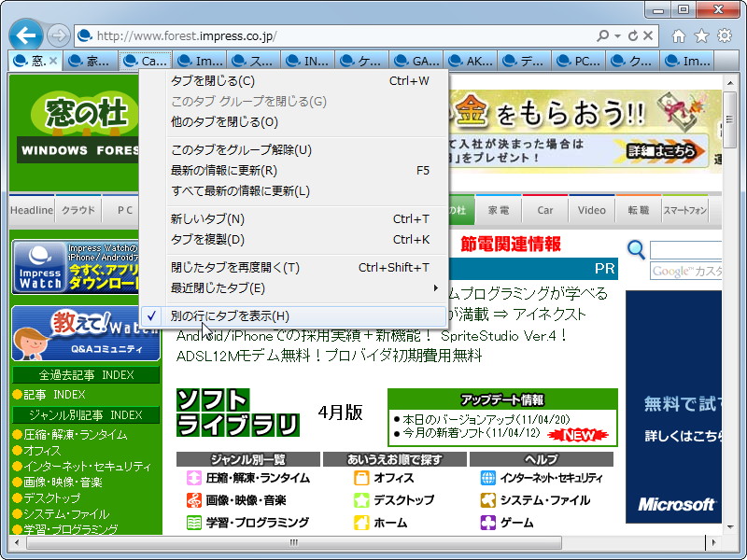Switch to the ケ... tab
Viewport: 747px width, 560px height.
coord(362,61)
